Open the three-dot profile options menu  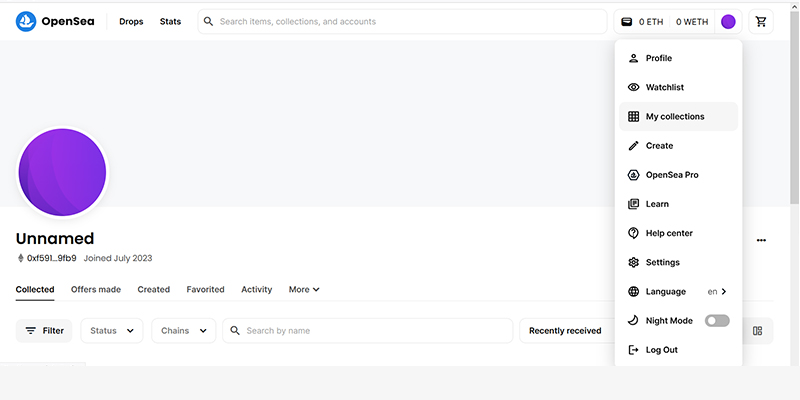(761, 240)
